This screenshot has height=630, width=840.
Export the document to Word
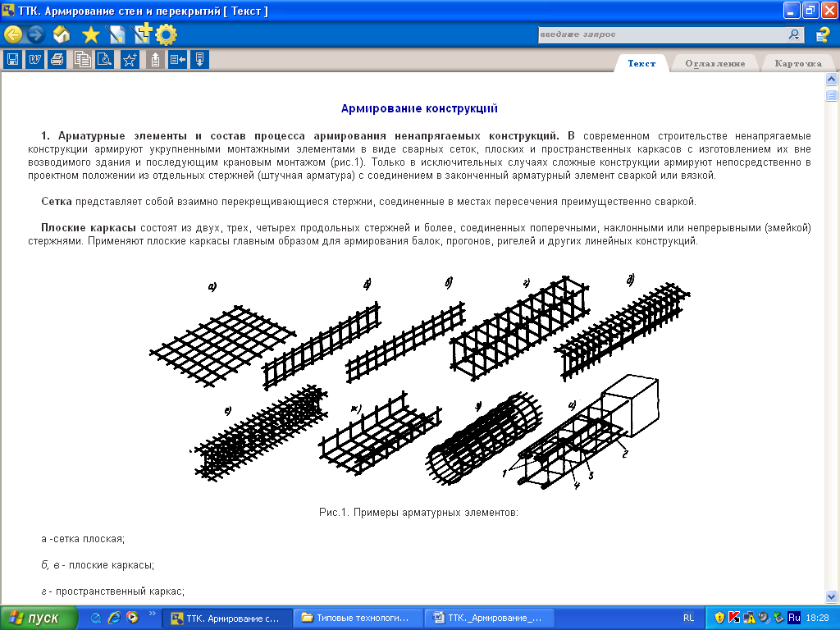pos(34,59)
